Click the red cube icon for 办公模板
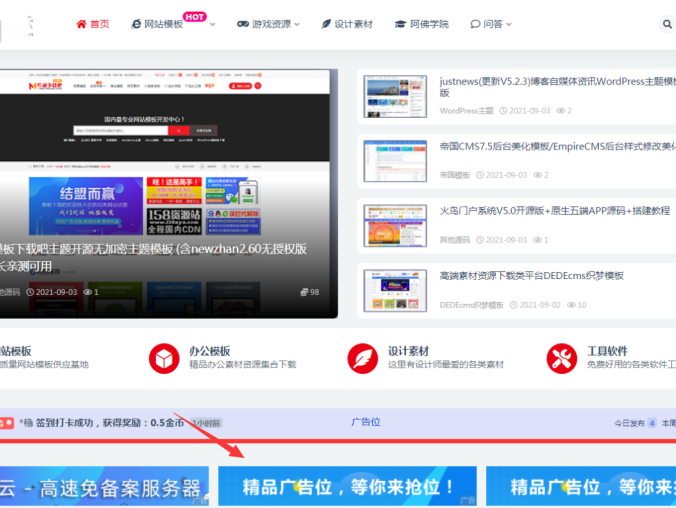Screen dimensions: 676x508 tap(164, 358)
